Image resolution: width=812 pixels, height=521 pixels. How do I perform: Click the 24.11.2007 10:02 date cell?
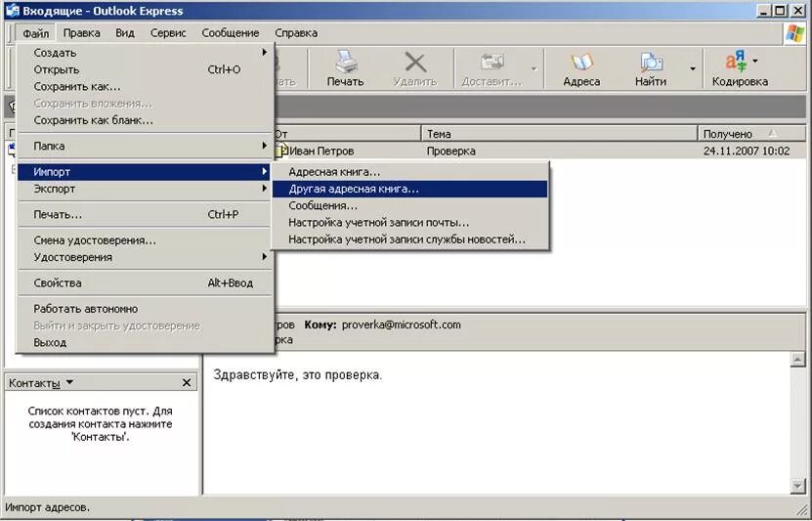pos(747,152)
